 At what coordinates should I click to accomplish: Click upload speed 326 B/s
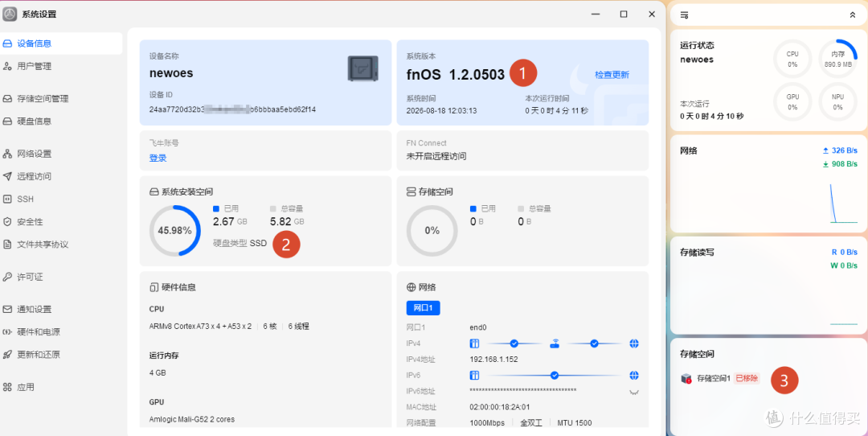pos(840,150)
